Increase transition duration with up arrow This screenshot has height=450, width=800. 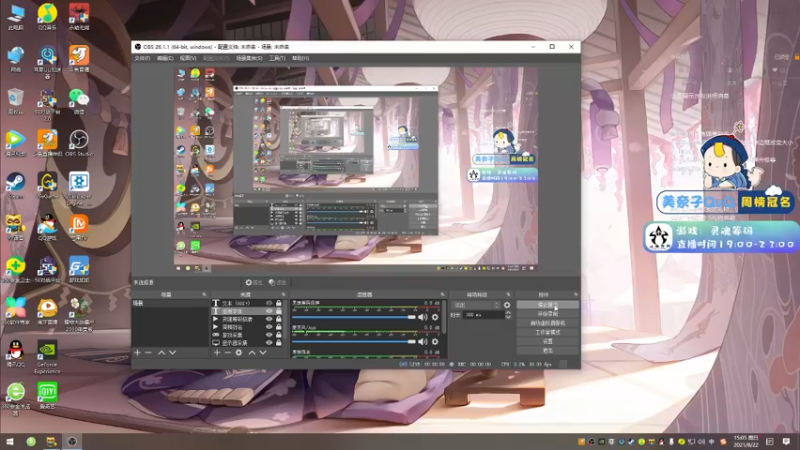tap(508, 313)
